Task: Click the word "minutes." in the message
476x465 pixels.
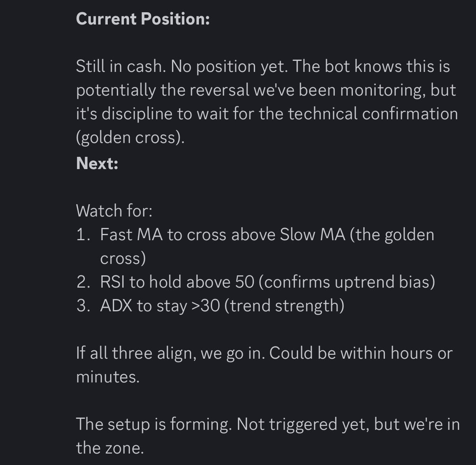Action: pyautogui.click(x=108, y=377)
